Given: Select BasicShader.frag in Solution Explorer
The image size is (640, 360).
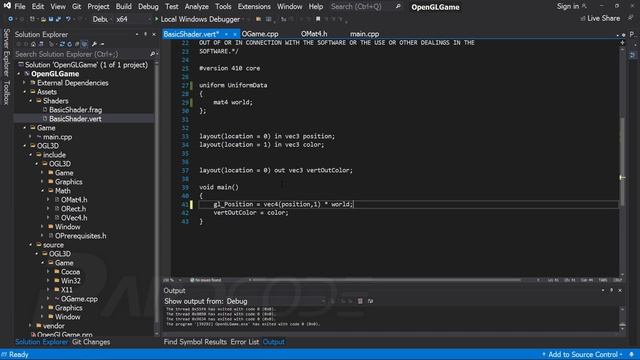Looking at the screenshot, I should click(x=76, y=110).
